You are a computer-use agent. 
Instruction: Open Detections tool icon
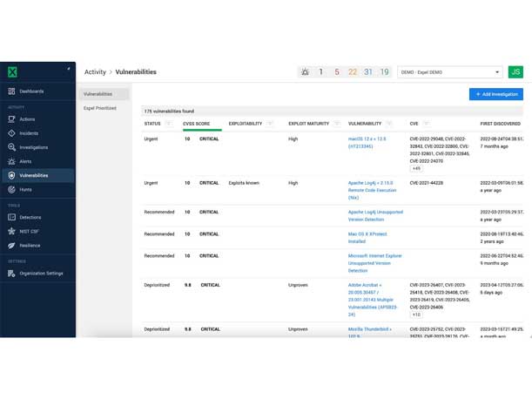pyautogui.click(x=11, y=217)
